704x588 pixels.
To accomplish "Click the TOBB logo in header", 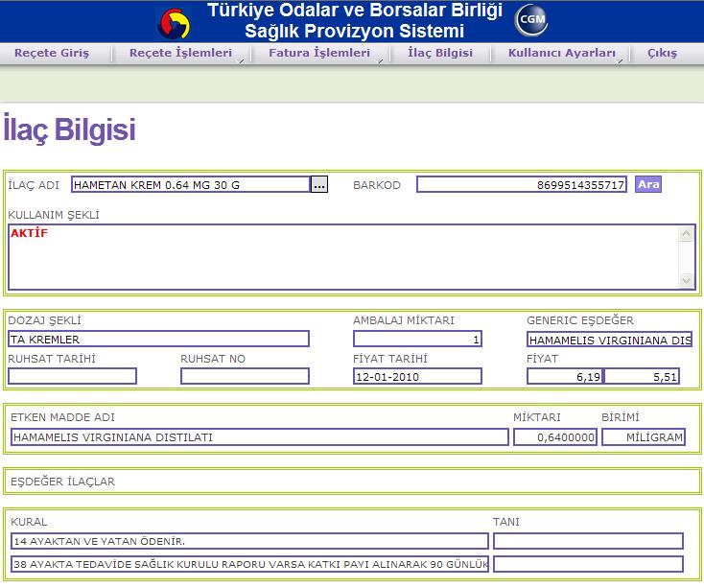I will point(174,23).
